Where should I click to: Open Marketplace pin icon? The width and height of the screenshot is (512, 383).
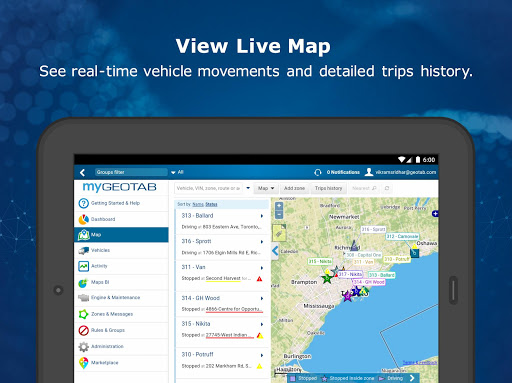pyautogui.click(x=83, y=363)
